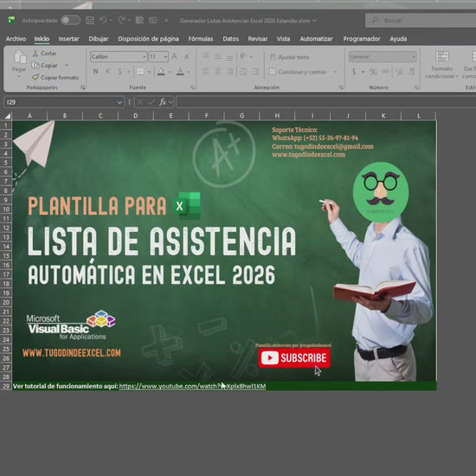Customize the quick access toolbar
Image resolution: width=476 pixels, height=476 pixels.
coord(166,21)
